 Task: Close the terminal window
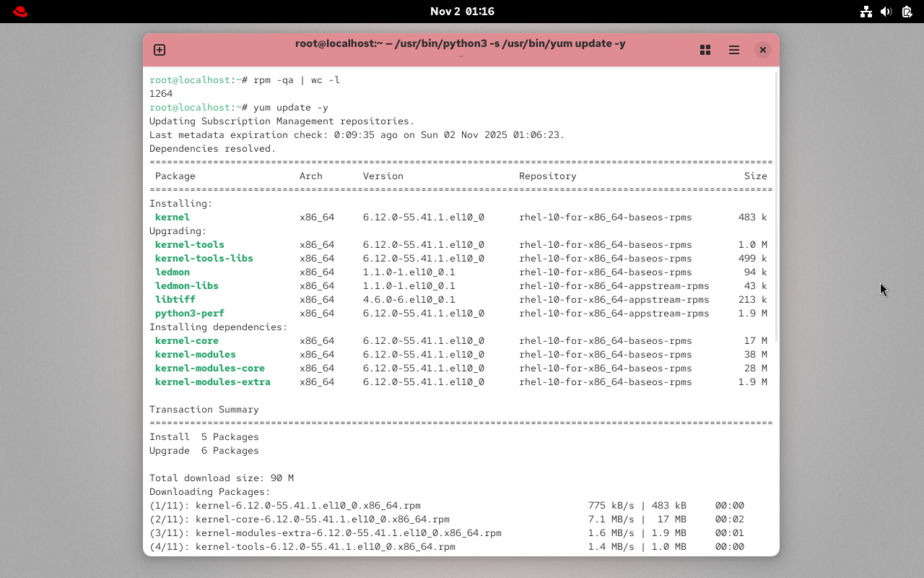pos(762,50)
